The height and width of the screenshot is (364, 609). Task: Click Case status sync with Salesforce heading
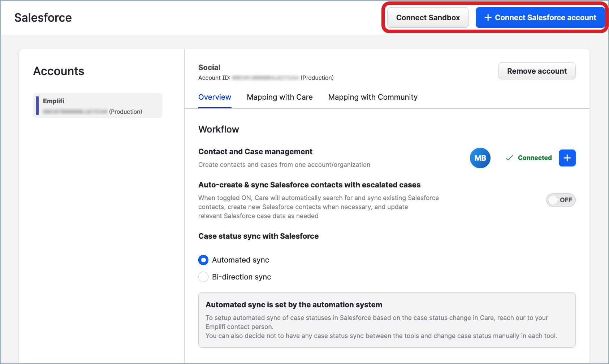click(x=258, y=236)
